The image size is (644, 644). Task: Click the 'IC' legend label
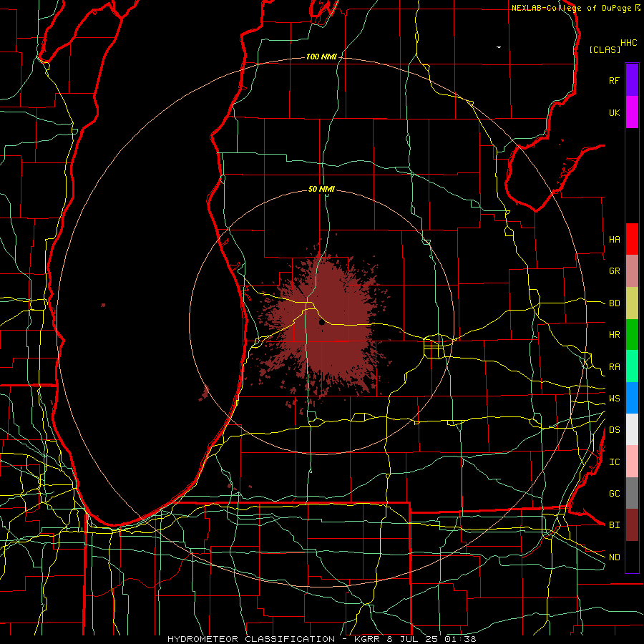[614, 462]
